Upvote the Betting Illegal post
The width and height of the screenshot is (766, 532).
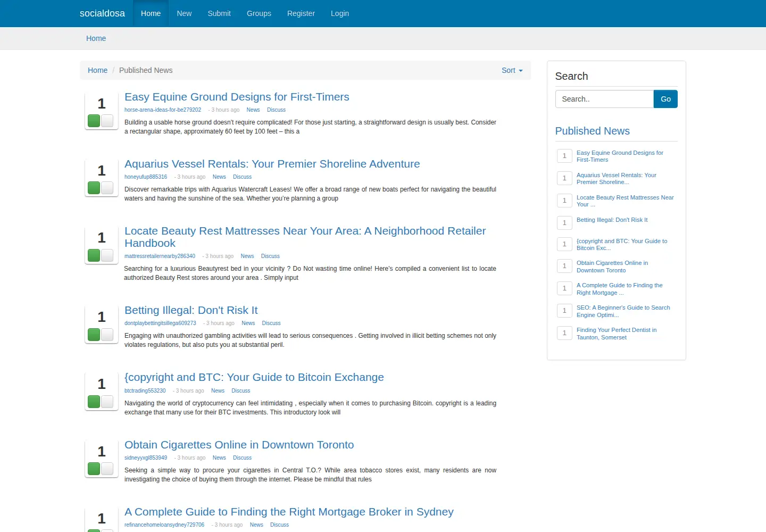click(94, 335)
